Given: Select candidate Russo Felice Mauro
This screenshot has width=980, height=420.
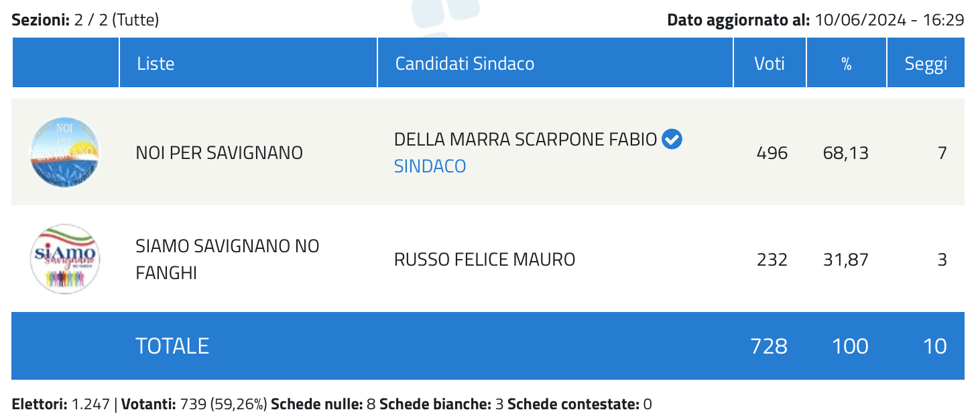Looking at the screenshot, I should 485,259.
